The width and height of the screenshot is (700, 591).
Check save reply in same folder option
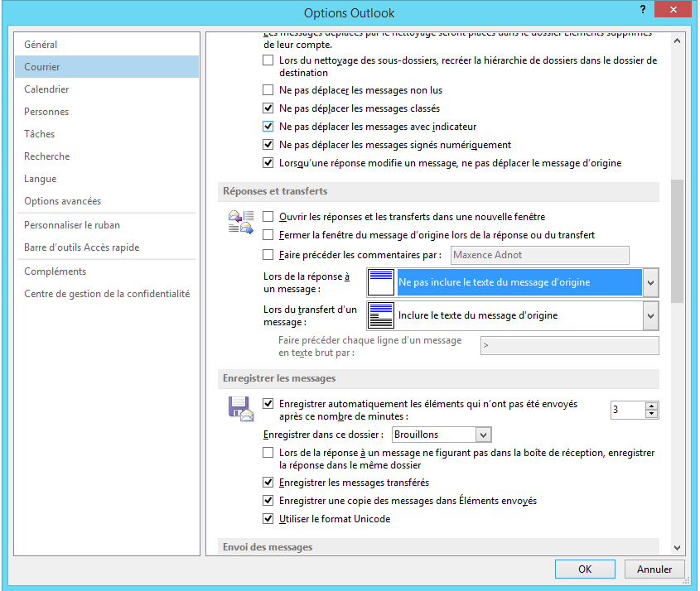[x=268, y=453]
